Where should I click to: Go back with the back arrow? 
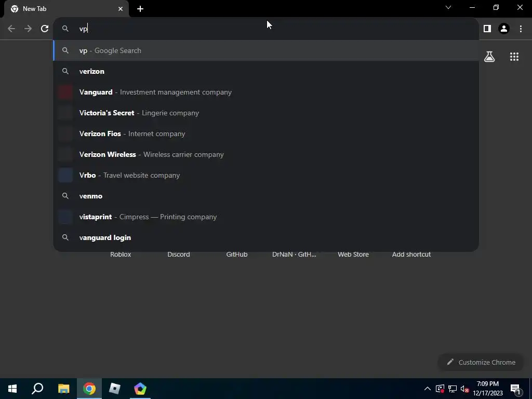pos(11,29)
